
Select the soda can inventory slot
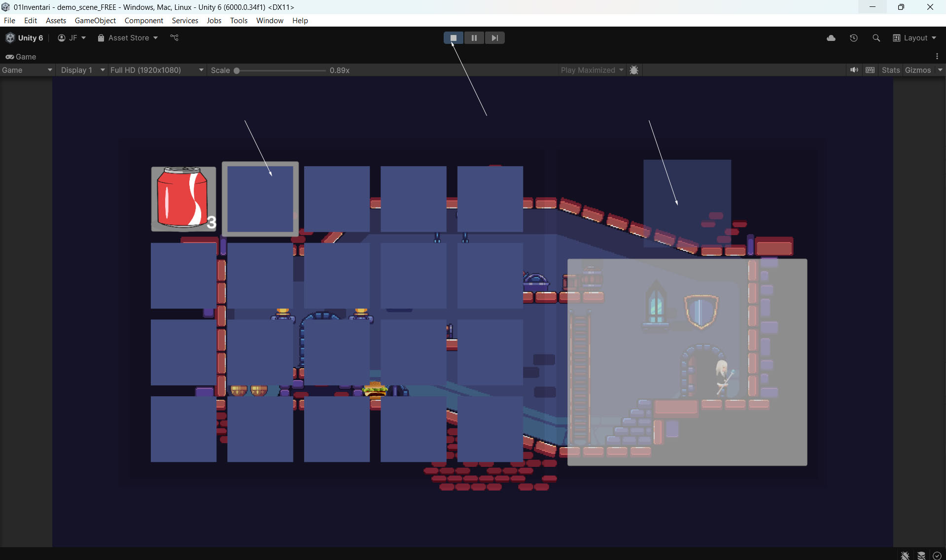(x=183, y=199)
